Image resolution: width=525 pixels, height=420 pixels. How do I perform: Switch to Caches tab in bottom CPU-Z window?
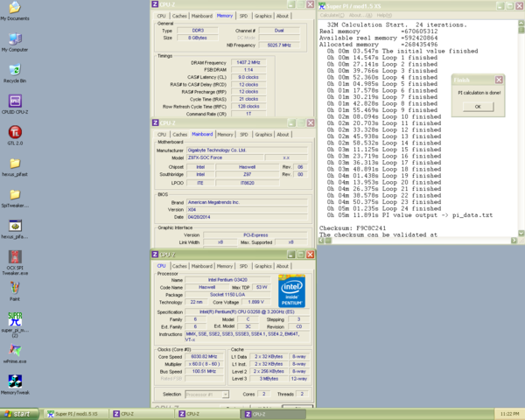179,266
